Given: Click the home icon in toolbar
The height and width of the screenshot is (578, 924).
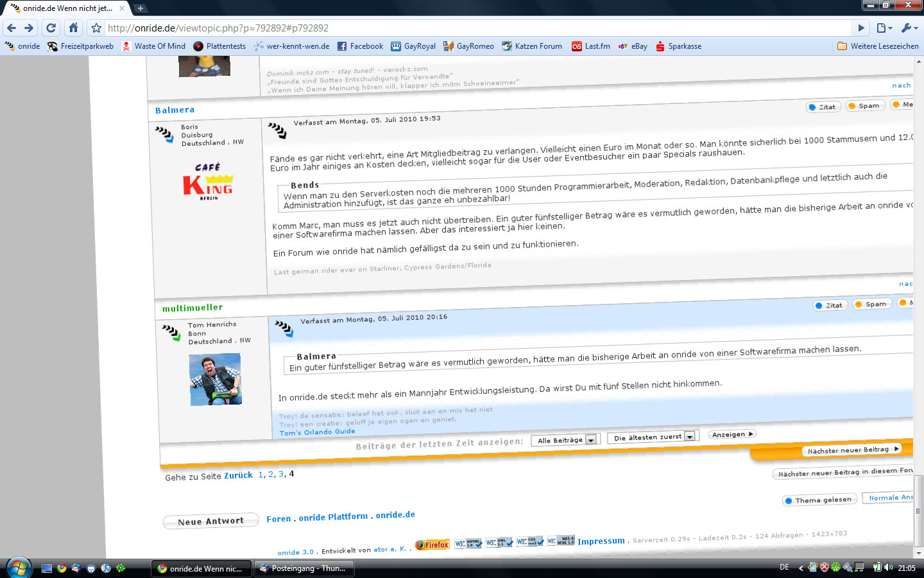Looking at the screenshot, I should 74,28.
